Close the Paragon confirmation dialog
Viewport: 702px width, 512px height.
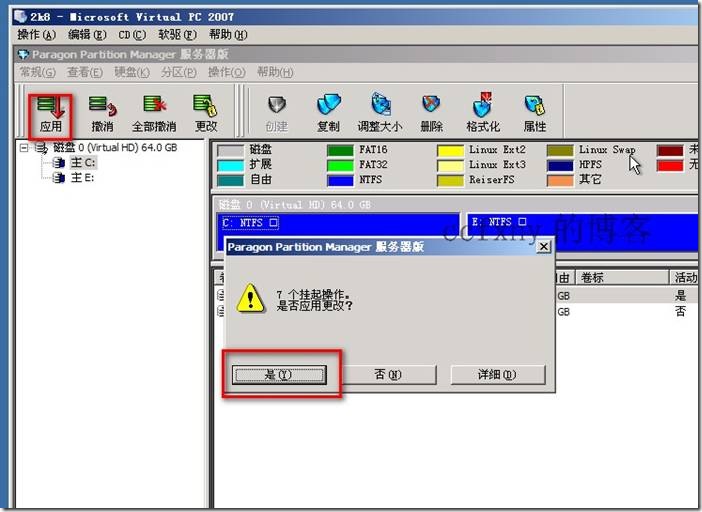544,247
